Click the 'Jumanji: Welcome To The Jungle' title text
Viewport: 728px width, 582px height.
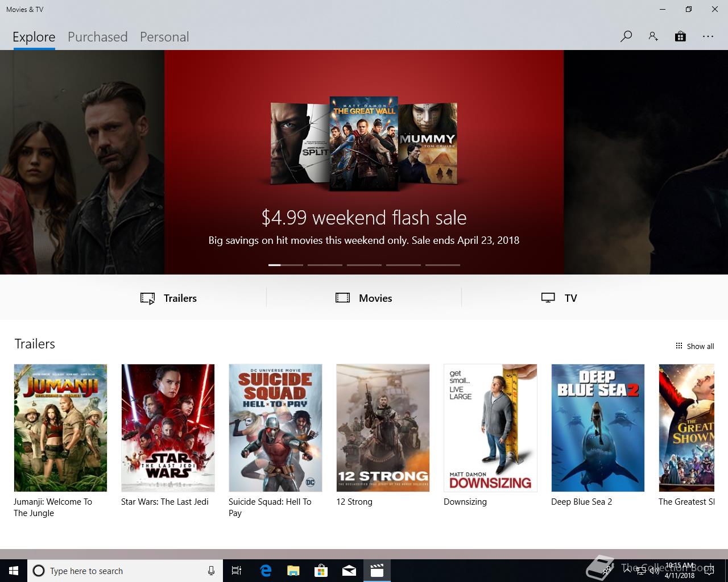click(x=53, y=507)
